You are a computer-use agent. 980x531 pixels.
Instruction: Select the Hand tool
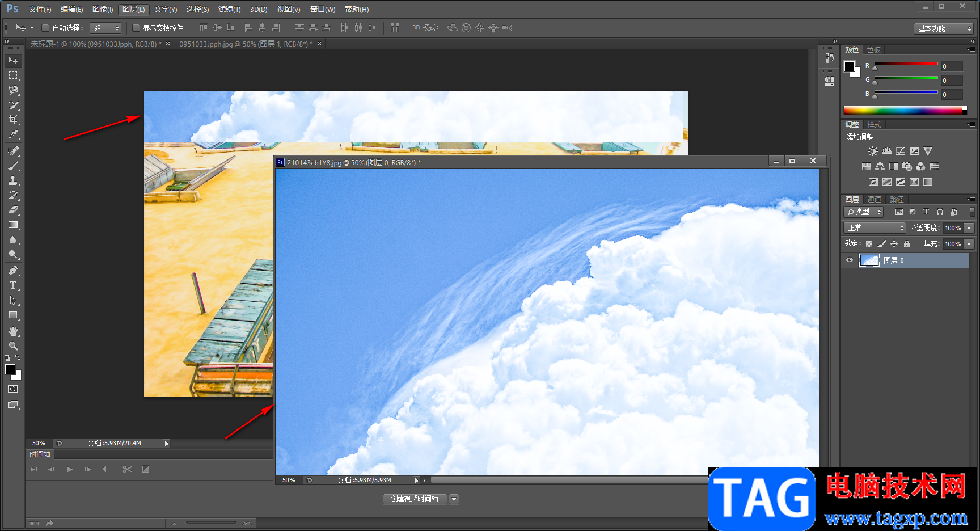(x=13, y=331)
